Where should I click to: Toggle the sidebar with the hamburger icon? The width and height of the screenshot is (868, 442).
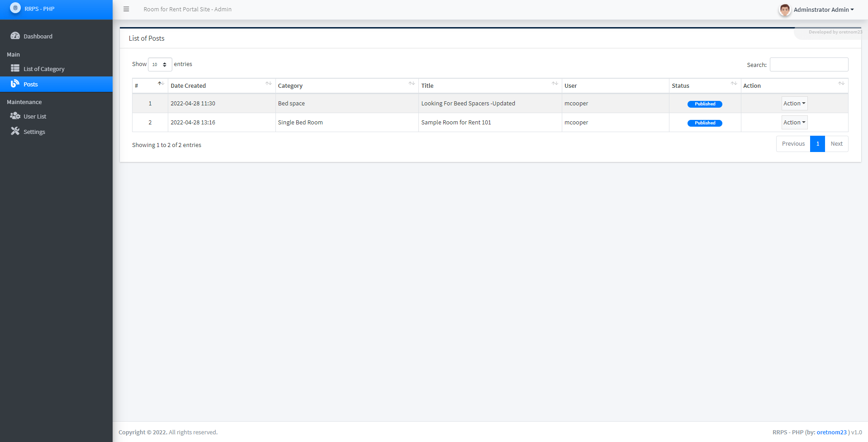coord(126,9)
